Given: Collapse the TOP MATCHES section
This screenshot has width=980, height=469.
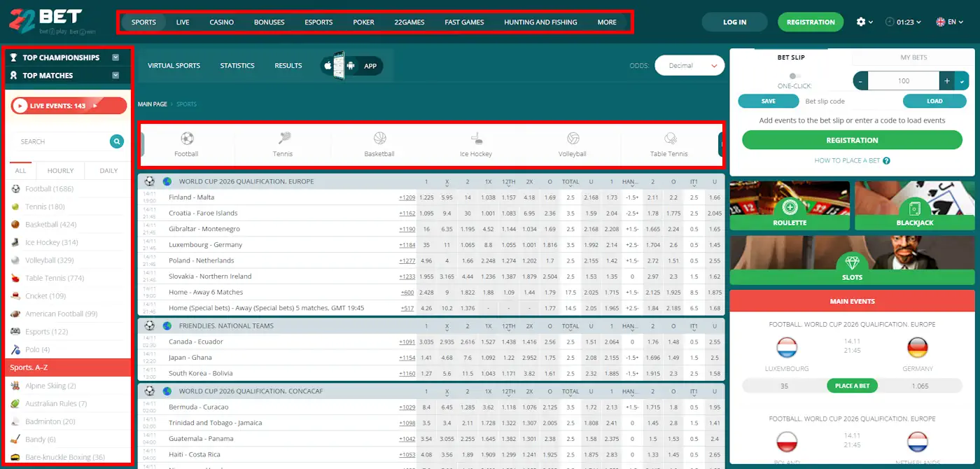Looking at the screenshot, I should click(115, 76).
